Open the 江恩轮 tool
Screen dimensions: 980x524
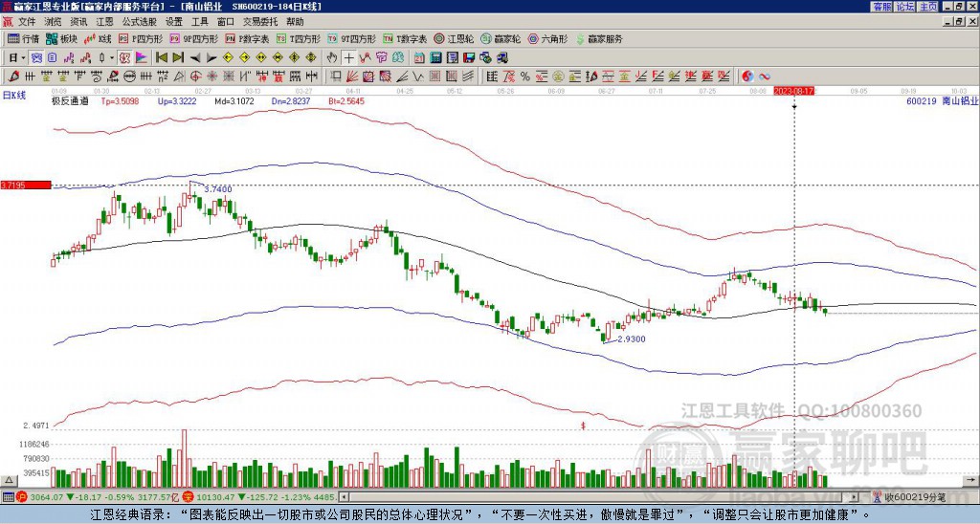[455, 39]
